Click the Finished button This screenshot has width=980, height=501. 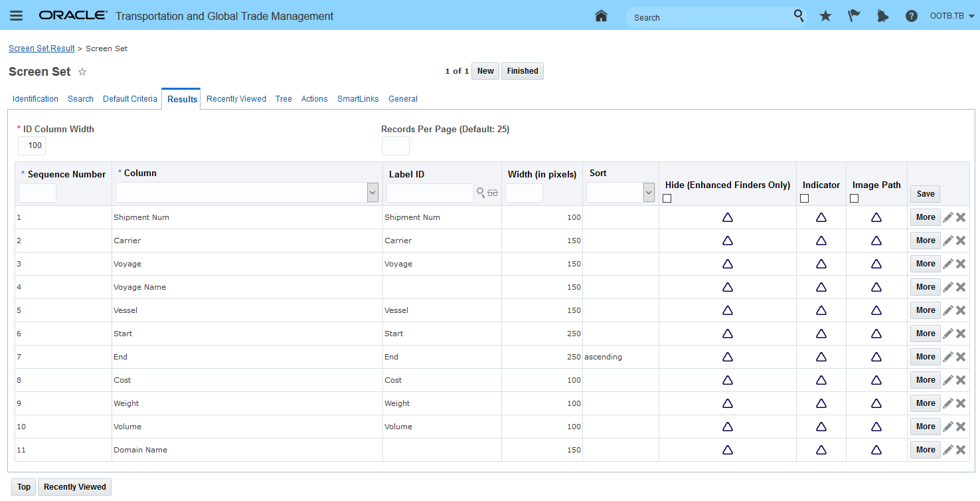(x=523, y=71)
